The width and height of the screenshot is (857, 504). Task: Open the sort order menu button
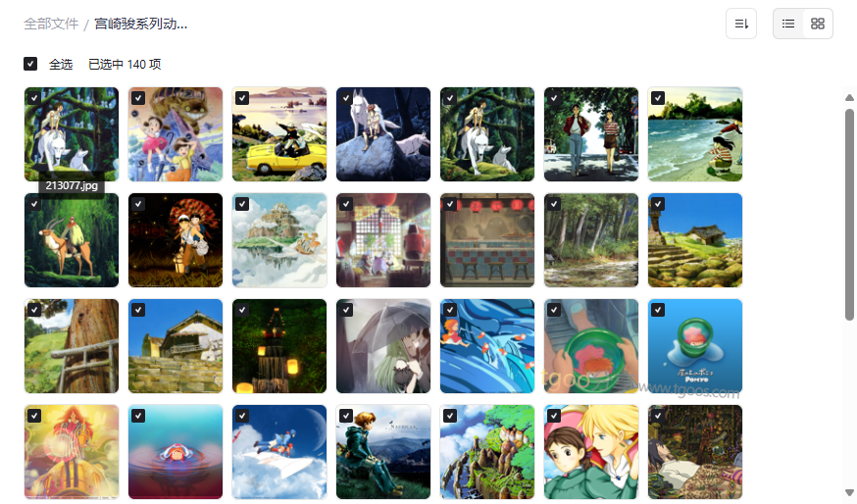740,24
